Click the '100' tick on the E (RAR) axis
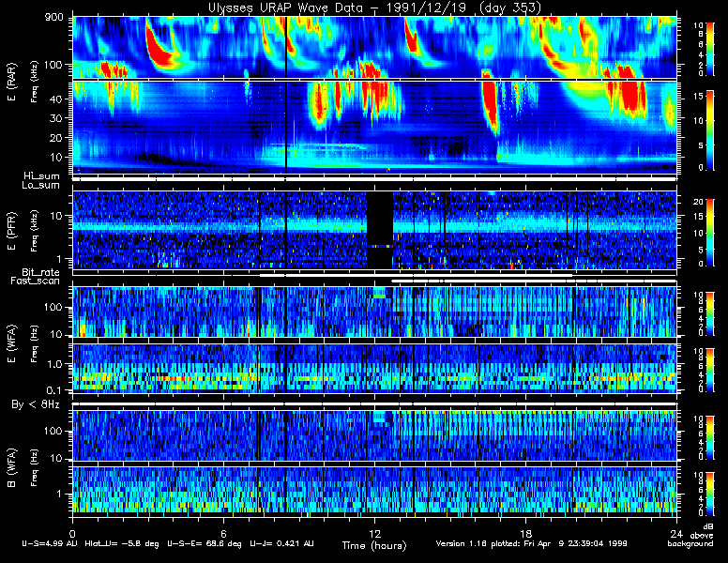The width and height of the screenshot is (728, 563). 53,65
